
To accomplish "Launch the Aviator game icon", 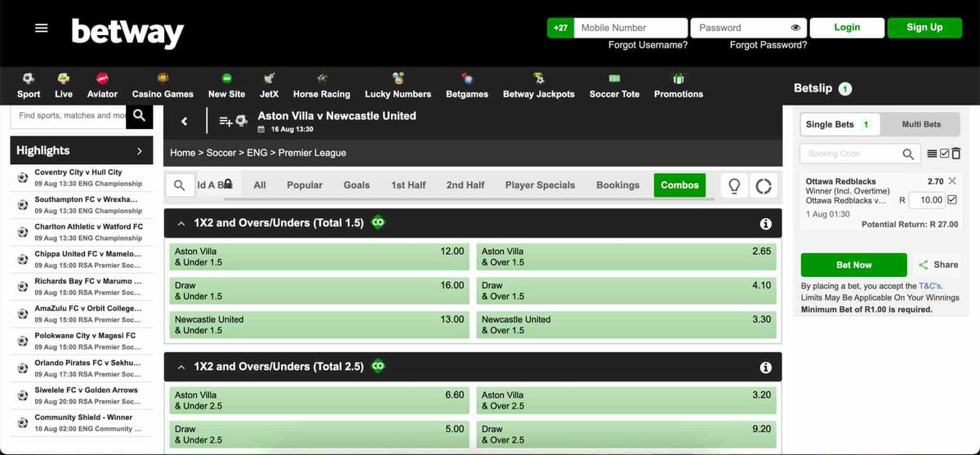I will click(x=102, y=78).
